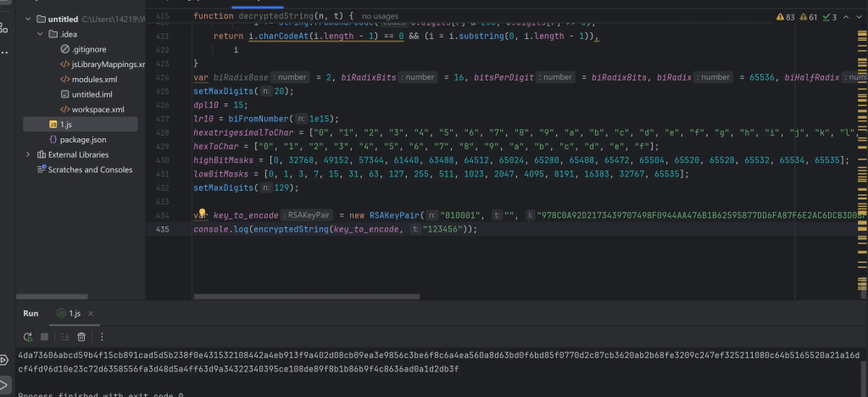This screenshot has height=397, width=868.
Task: Collapse the .idea folder
Action: [40, 34]
